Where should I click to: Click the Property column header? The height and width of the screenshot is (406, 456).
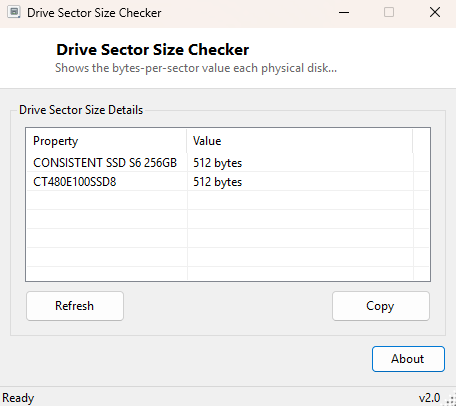coord(107,141)
